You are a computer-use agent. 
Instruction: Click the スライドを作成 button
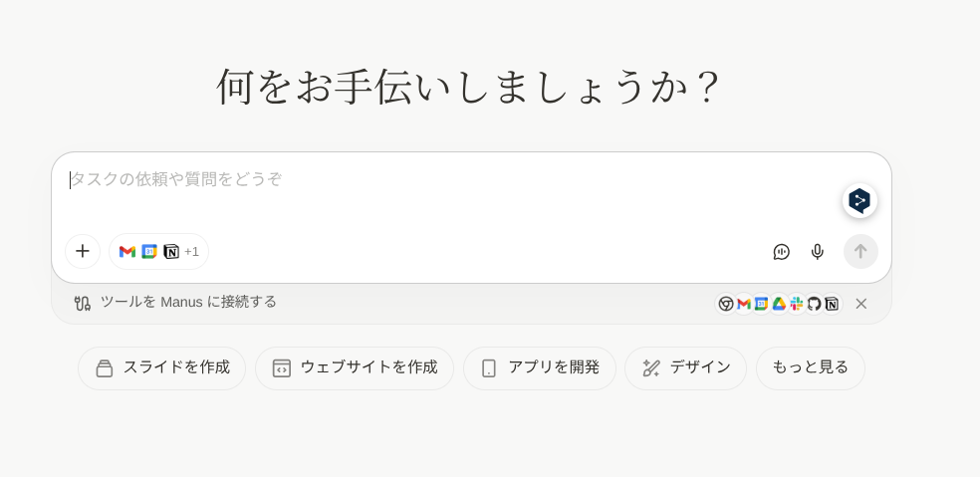click(x=161, y=368)
